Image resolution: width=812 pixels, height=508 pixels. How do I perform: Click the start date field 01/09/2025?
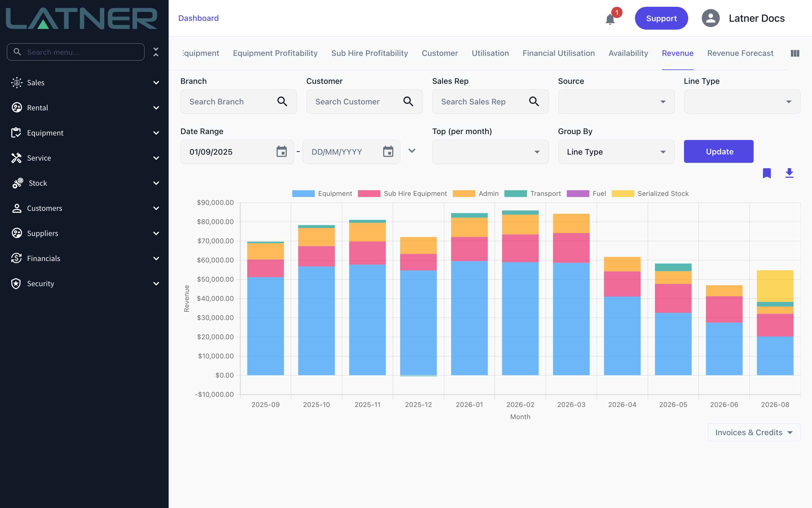click(x=237, y=152)
